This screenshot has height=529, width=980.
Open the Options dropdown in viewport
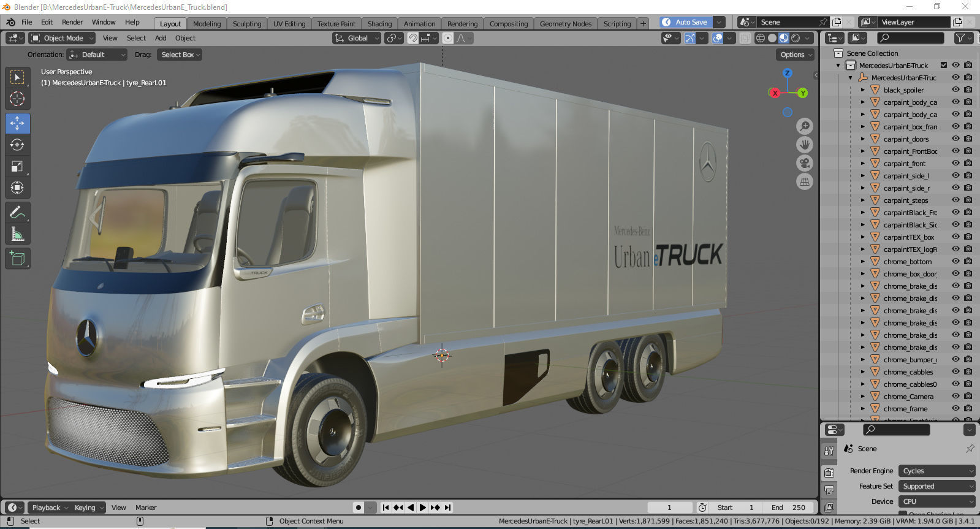(x=796, y=55)
